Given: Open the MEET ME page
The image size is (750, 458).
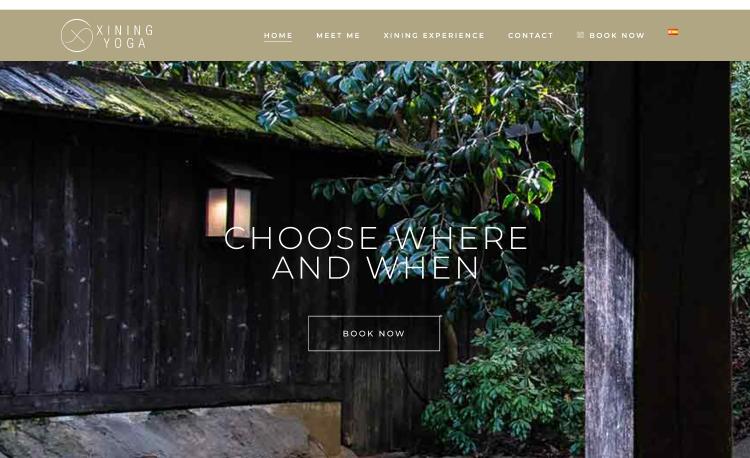Looking at the screenshot, I should coord(338,35).
